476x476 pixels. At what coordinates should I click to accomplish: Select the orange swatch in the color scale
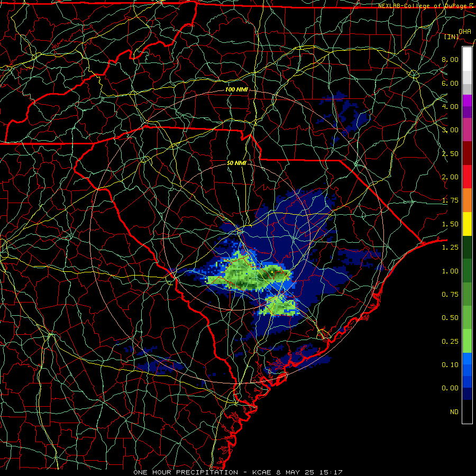467,200
